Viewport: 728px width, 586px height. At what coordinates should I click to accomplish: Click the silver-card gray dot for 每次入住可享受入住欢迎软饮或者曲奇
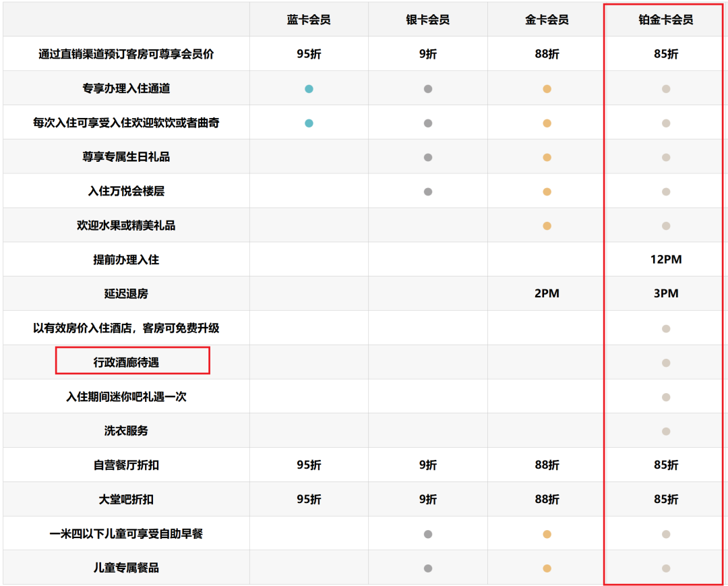pyautogui.click(x=428, y=123)
